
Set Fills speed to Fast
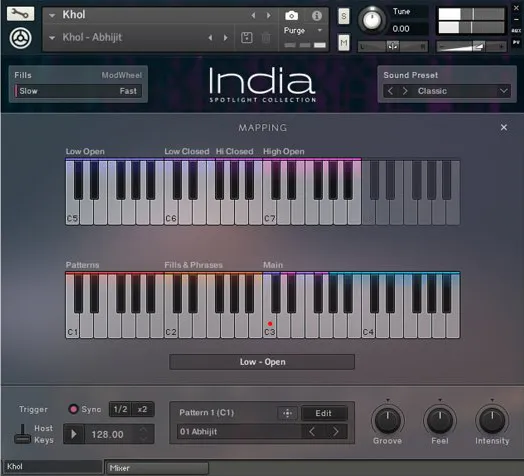click(128, 91)
